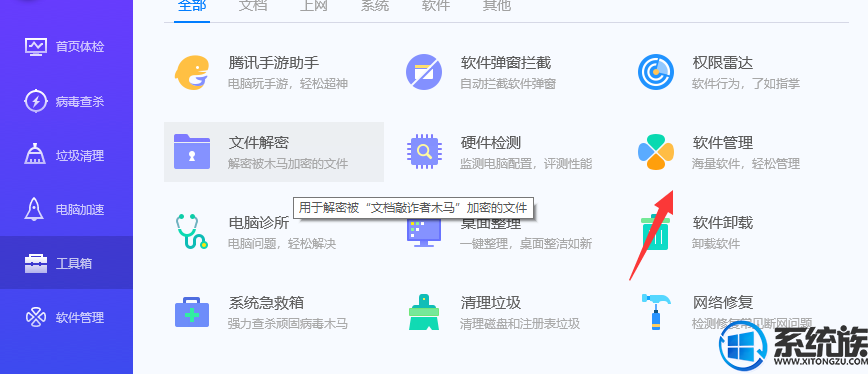Open the 软件管理 four-leaf icon in toolbox
The image size is (868, 374).
pos(656,152)
